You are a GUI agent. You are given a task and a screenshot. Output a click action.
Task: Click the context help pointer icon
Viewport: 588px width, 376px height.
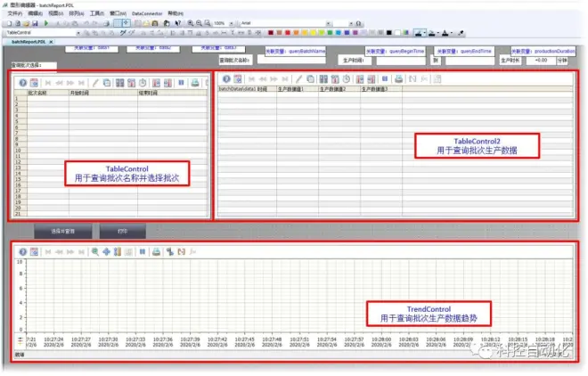point(178,23)
